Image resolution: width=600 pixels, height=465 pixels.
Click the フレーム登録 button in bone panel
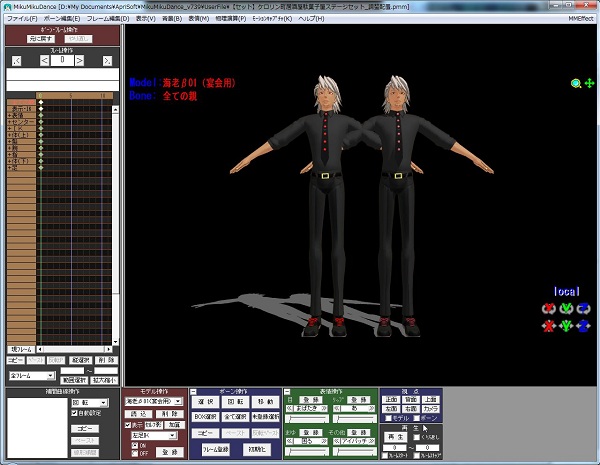216,449
